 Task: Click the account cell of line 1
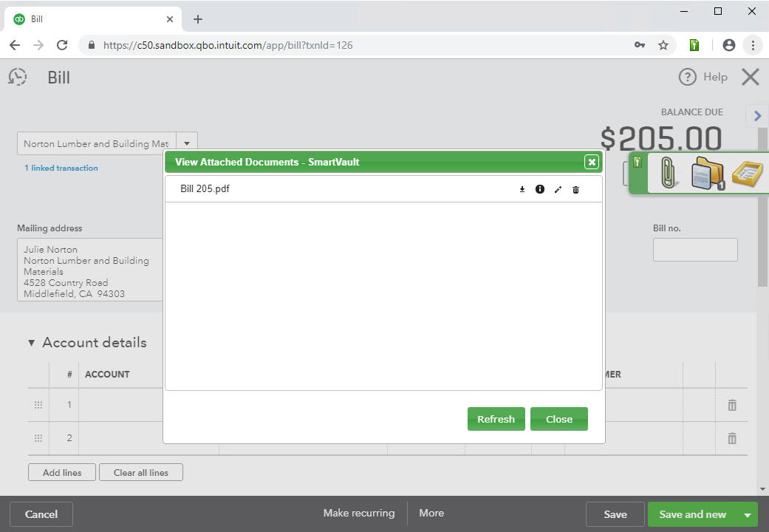120,405
